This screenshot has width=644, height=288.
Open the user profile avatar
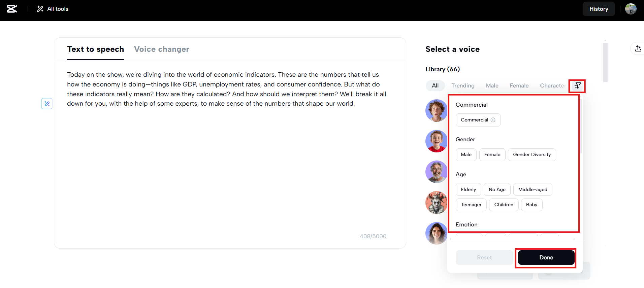click(x=631, y=9)
